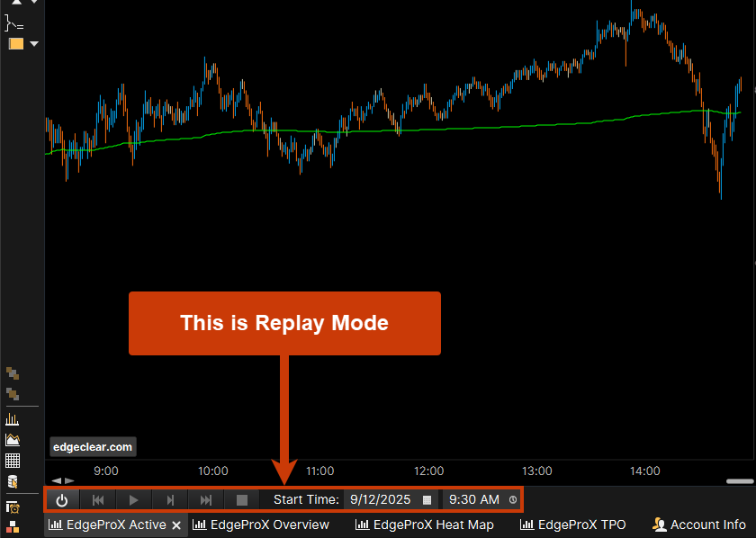Click the orange color swatch
The image size is (756, 538).
point(16,43)
